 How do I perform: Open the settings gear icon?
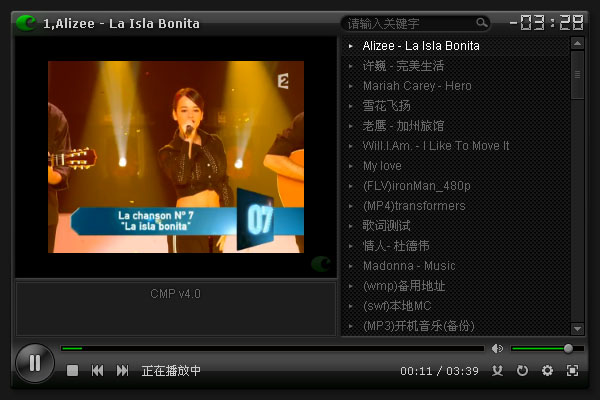coord(547,371)
